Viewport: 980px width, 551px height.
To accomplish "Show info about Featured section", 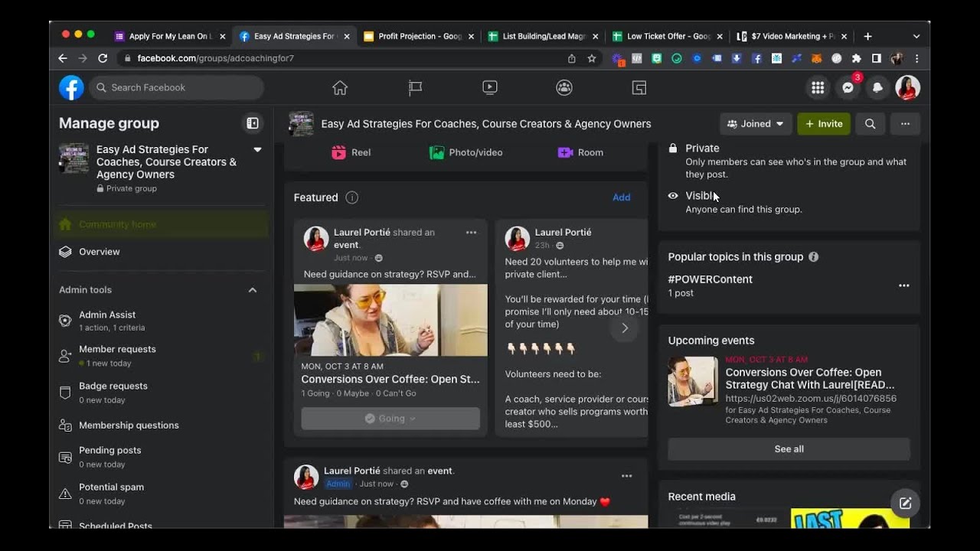I will [x=352, y=197].
